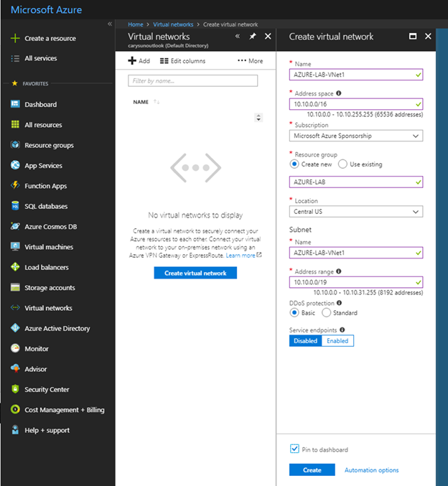Open All services menu item text
Viewport: 448px width, 486px height.
coord(41,58)
